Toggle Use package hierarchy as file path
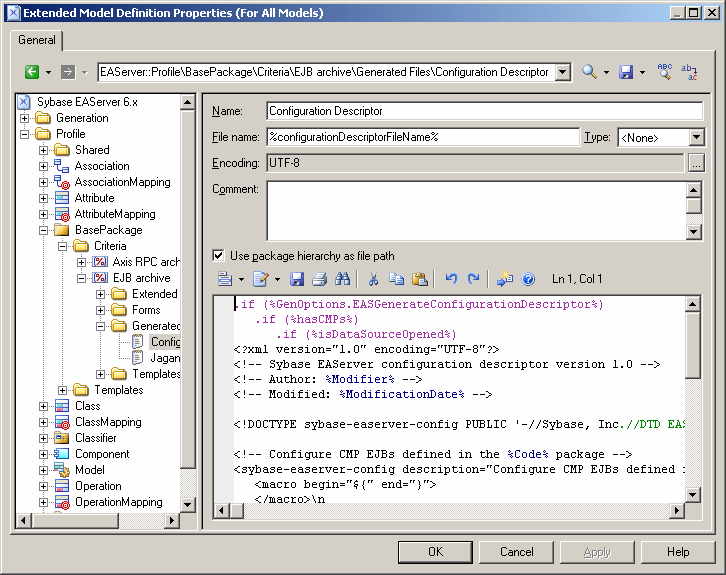This screenshot has height=575, width=726. [218, 256]
